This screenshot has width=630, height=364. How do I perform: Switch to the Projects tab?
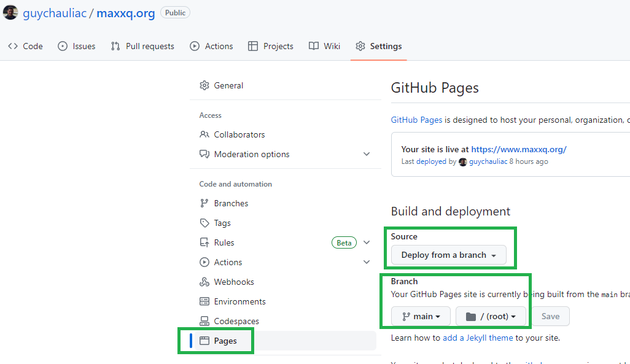point(270,46)
